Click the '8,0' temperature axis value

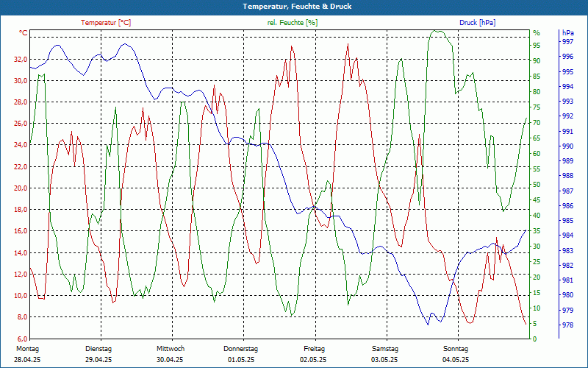tap(23, 317)
